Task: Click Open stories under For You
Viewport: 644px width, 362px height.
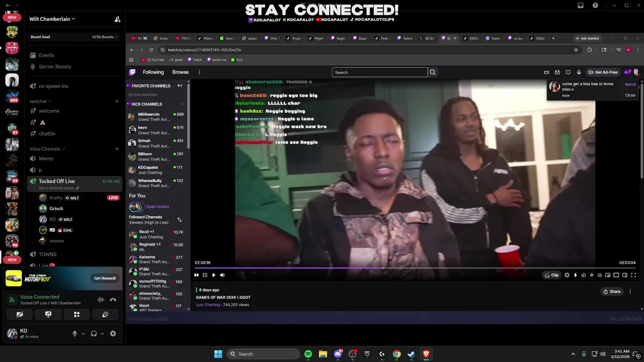Action: tap(157, 207)
